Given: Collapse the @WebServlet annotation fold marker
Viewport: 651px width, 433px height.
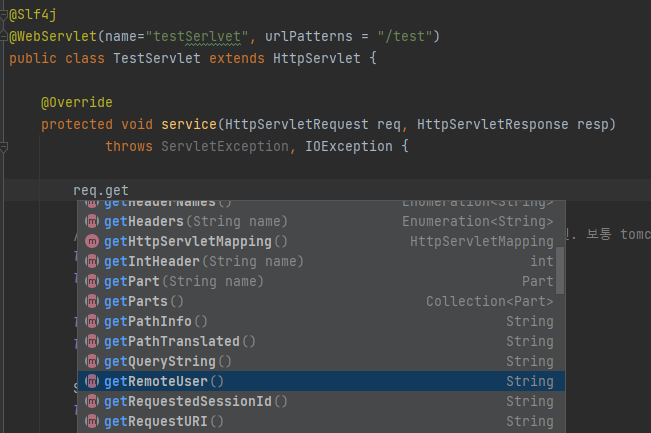Looking at the screenshot, I should click(x=3, y=37).
